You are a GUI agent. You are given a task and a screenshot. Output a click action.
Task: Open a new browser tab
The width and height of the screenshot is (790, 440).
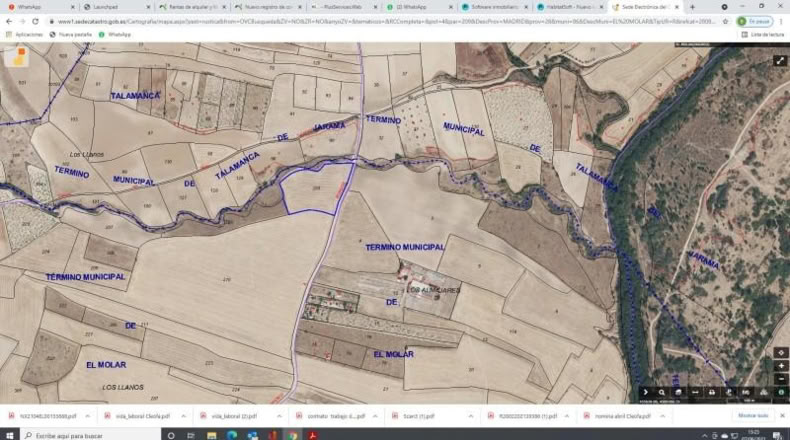coord(692,7)
